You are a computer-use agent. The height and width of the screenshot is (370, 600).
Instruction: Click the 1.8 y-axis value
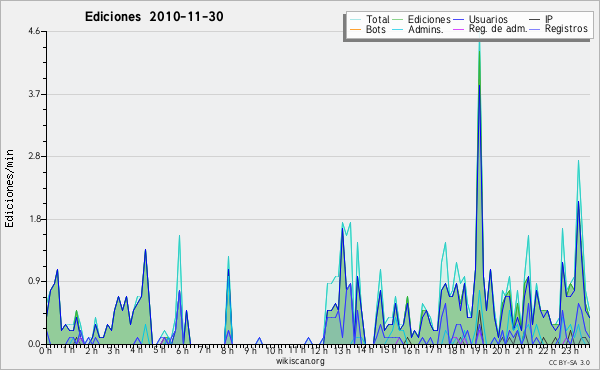coord(34,219)
